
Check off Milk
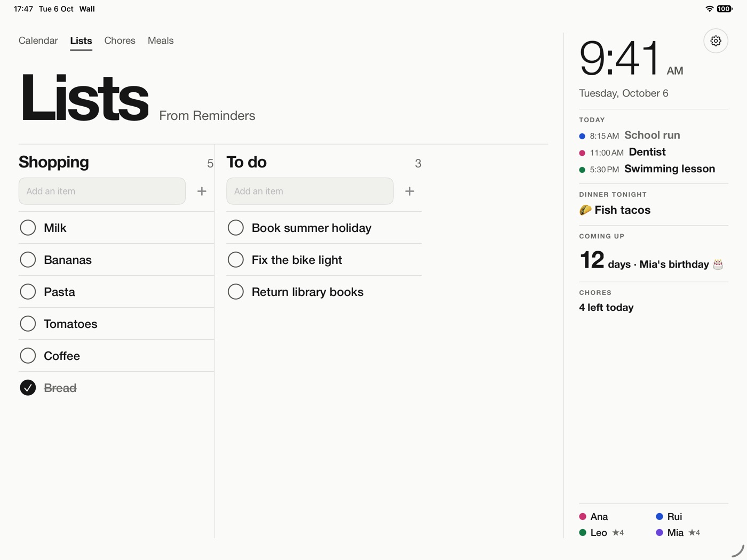28,228
